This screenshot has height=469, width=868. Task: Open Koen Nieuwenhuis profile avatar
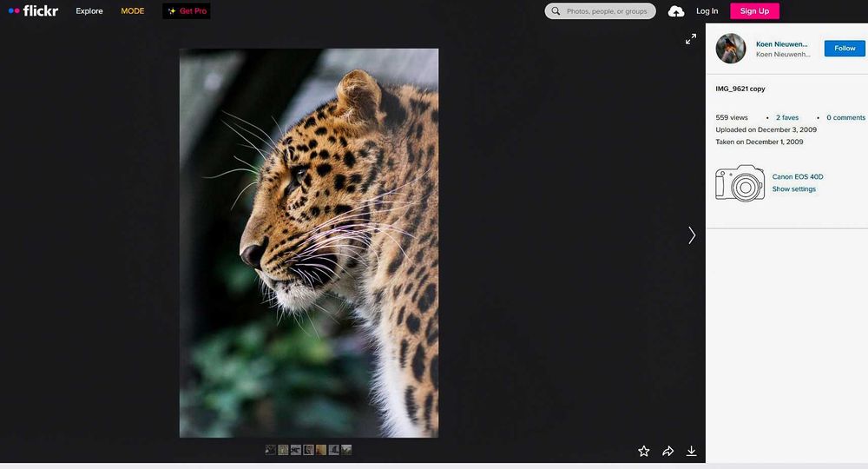[731, 49]
